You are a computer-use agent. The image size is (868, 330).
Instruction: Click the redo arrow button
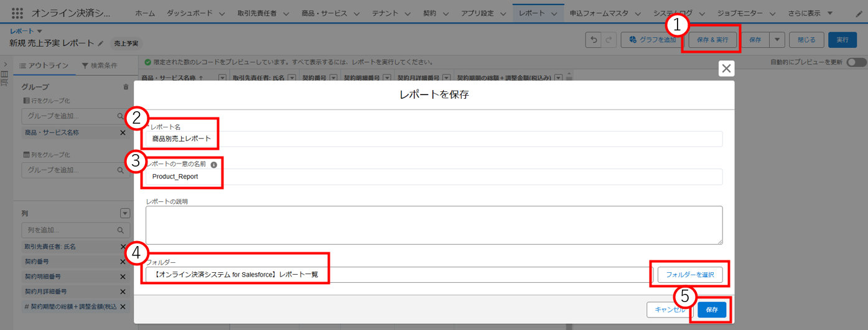[609, 40]
